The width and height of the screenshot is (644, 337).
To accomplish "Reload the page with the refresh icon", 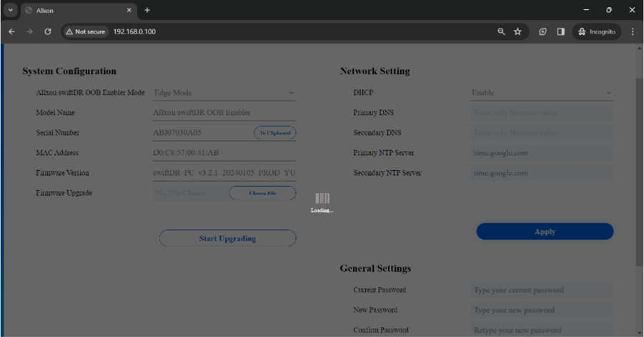I will (48, 31).
